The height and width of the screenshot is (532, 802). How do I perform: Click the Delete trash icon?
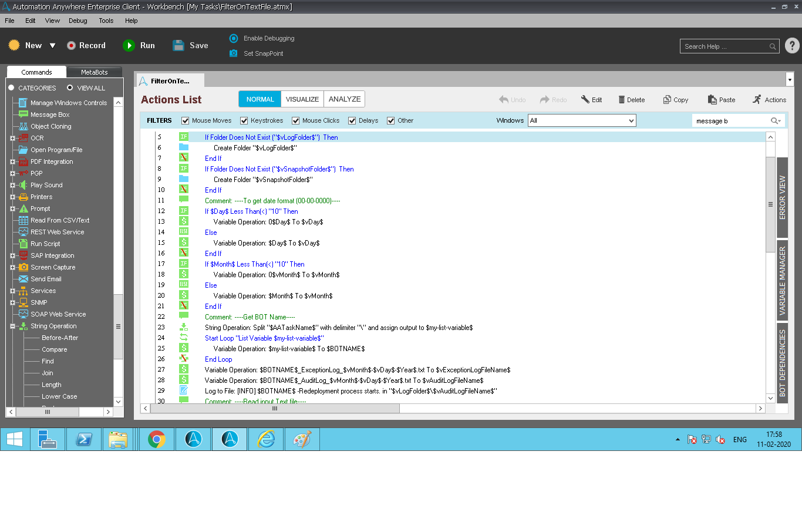(x=621, y=100)
